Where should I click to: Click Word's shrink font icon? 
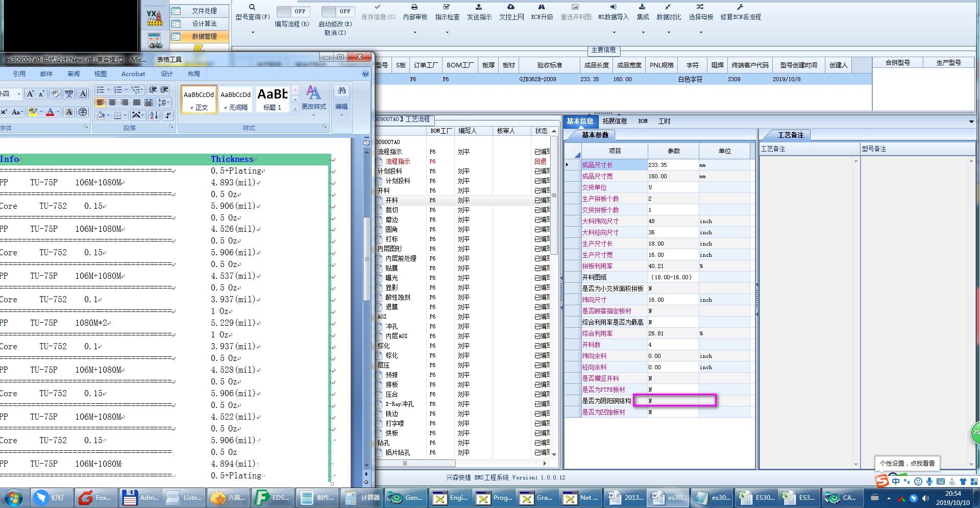42,93
